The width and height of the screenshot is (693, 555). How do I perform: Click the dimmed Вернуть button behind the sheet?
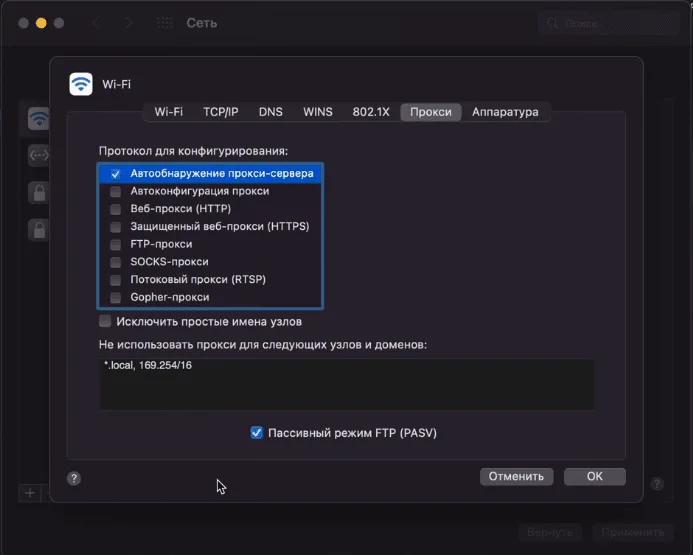(x=549, y=532)
